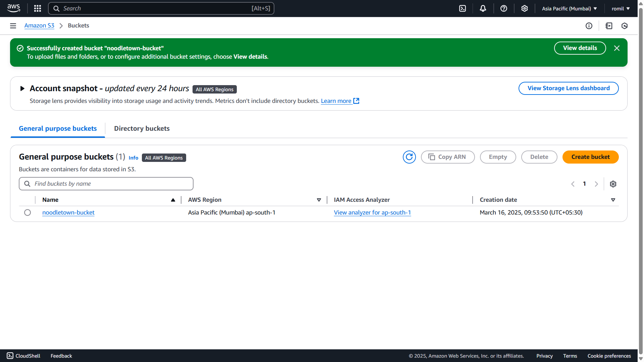
Task: Click the Empty button
Action: click(x=498, y=157)
